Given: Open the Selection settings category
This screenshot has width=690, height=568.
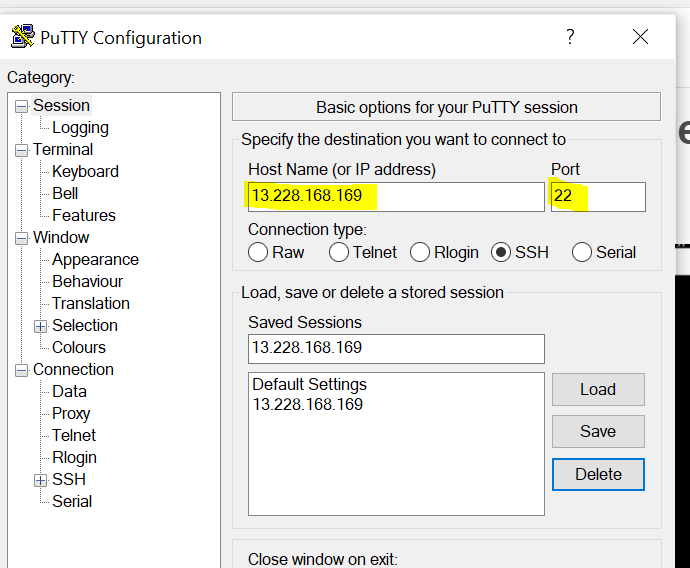Looking at the screenshot, I should (84, 326).
